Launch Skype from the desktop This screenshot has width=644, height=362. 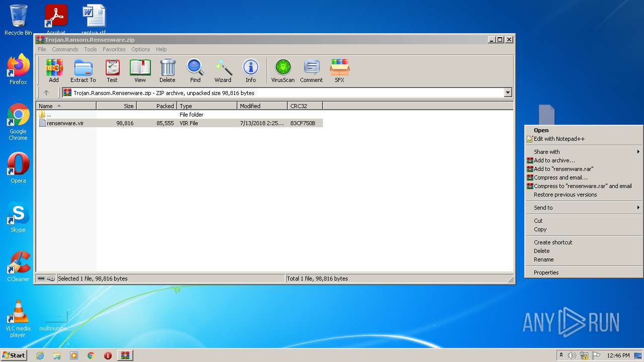(x=18, y=217)
